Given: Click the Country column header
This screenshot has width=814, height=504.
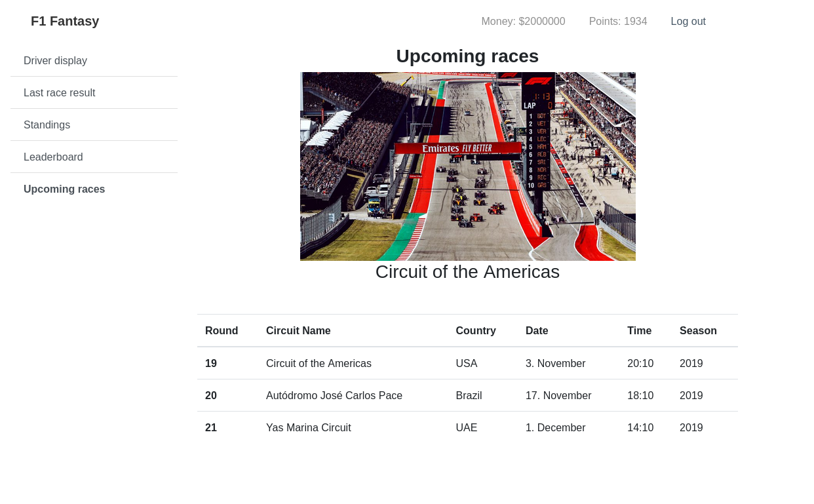Looking at the screenshot, I should [x=476, y=330].
